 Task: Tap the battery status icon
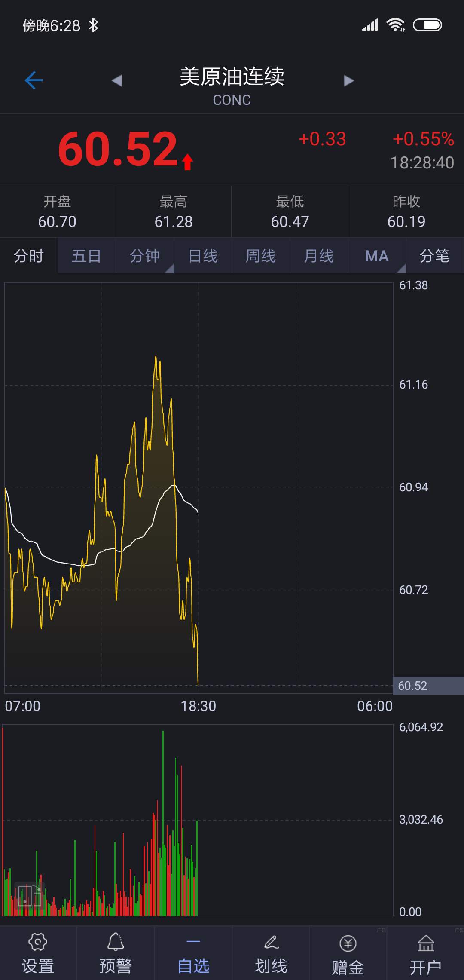click(x=427, y=25)
